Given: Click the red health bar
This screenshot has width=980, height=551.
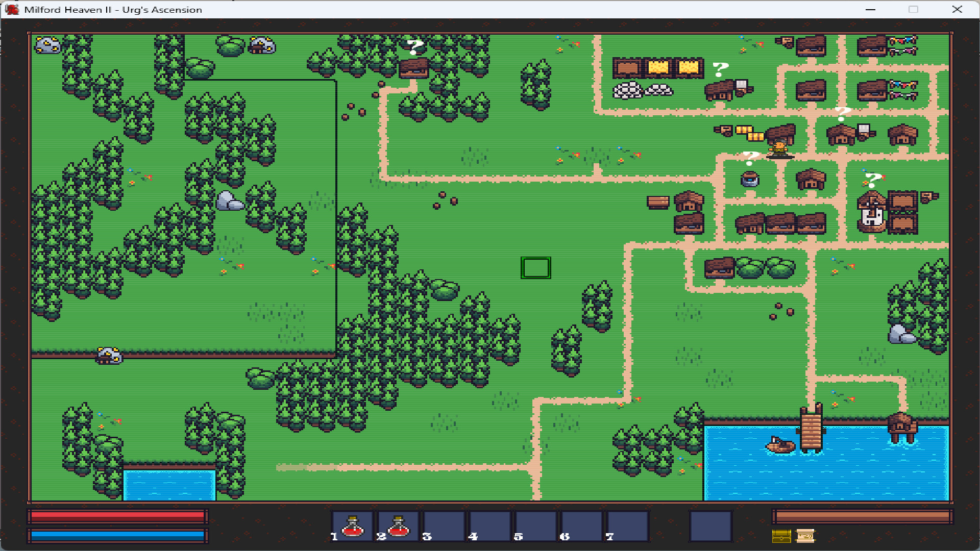Looking at the screenshot, I should click(117, 516).
